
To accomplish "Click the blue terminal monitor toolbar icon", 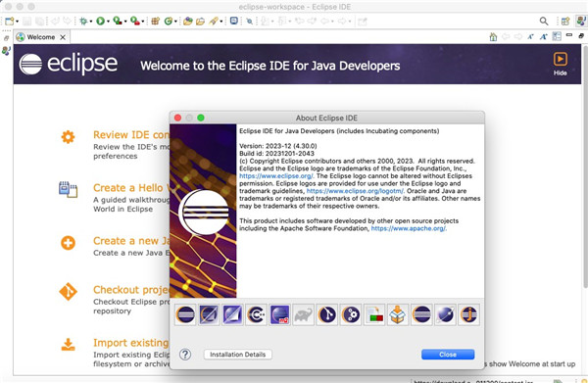I will [234, 21].
